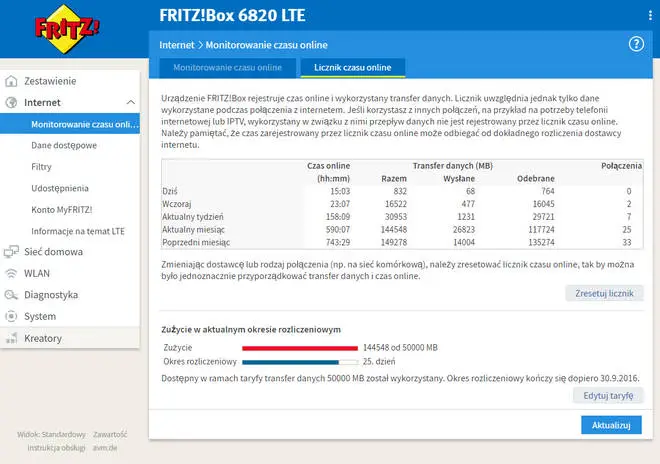Click the Kreatory wizard icon

11,338
